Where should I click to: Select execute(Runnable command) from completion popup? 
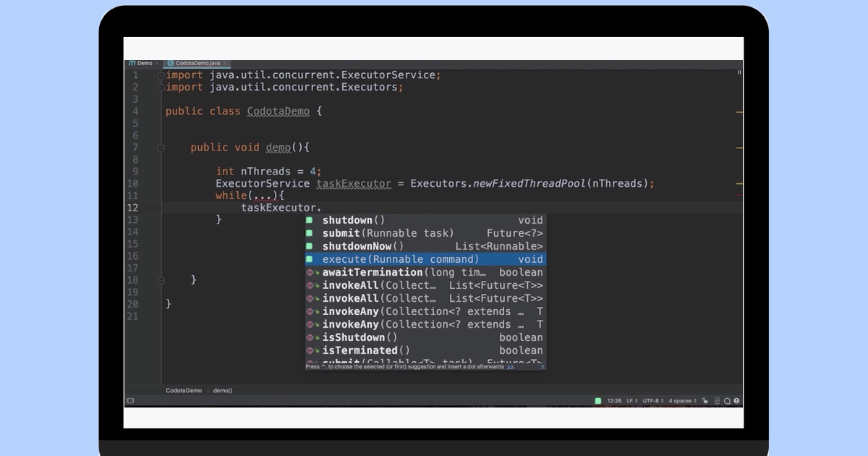click(x=391, y=259)
